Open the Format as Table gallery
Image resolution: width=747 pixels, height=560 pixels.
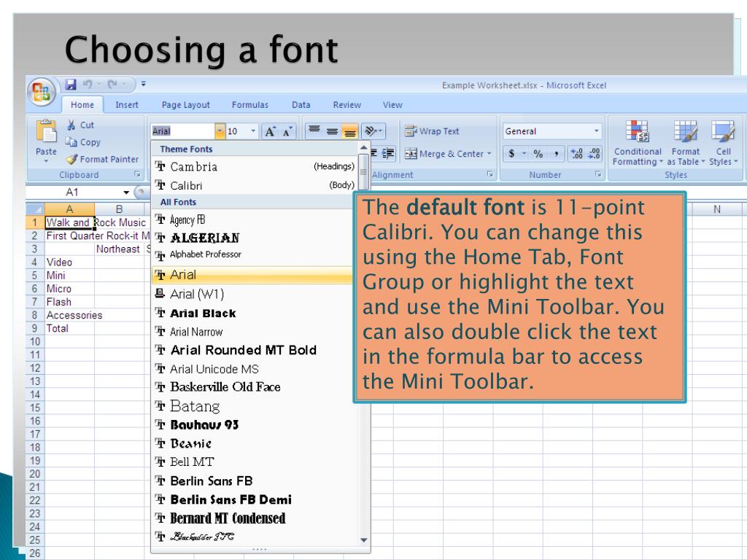(686, 142)
